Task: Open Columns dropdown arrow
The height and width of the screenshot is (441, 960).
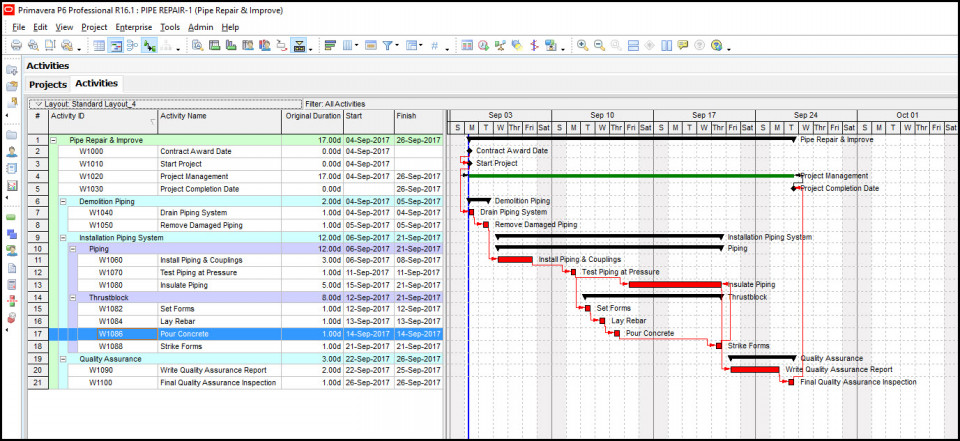Action: coord(357,46)
